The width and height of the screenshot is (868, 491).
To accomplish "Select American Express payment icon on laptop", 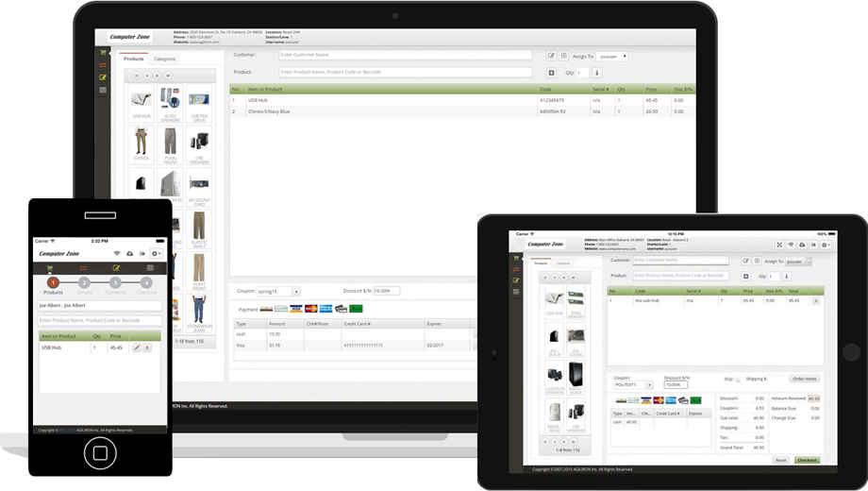I will pyautogui.click(x=326, y=309).
